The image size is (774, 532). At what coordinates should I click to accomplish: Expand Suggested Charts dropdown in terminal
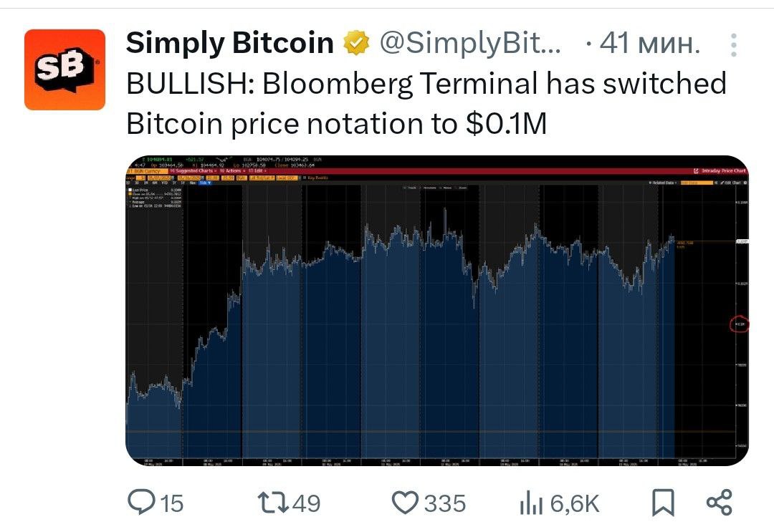click(x=193, y=170)
